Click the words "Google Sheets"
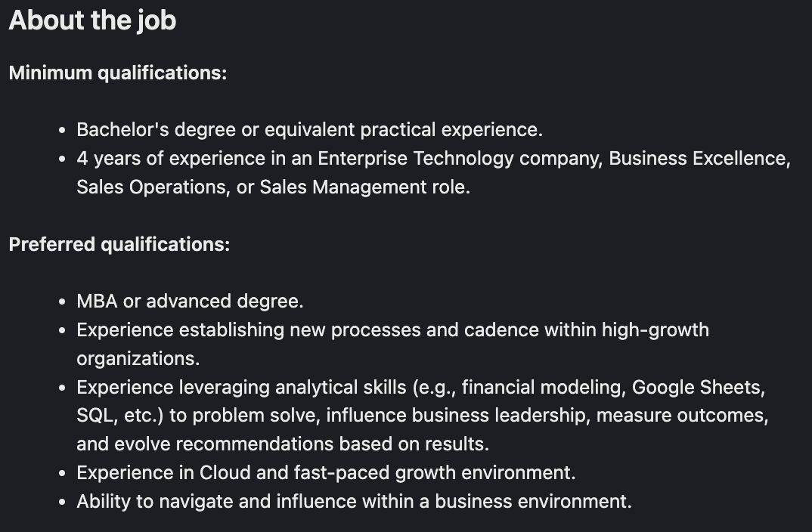This screenshot has height=532, width=812. (x=697, y=388)
